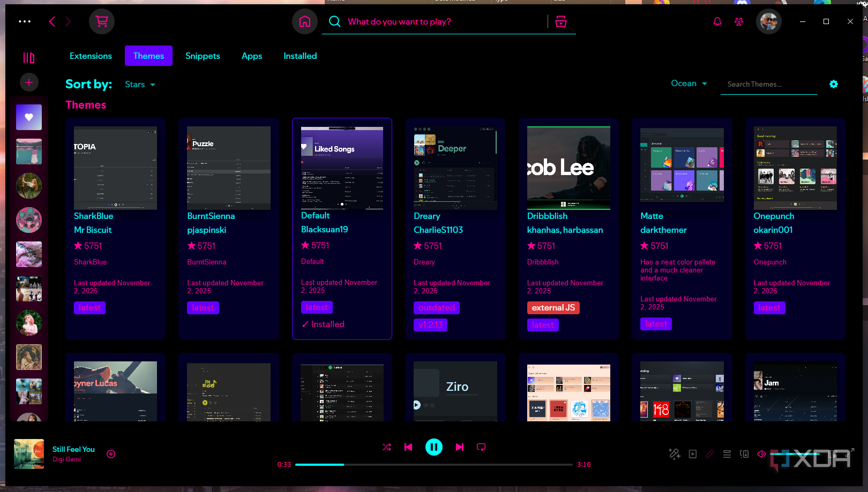Viewport: 868px width, 492px height.
Task: Toggle Now Playing view icon
Action: [x=693, y=454]
